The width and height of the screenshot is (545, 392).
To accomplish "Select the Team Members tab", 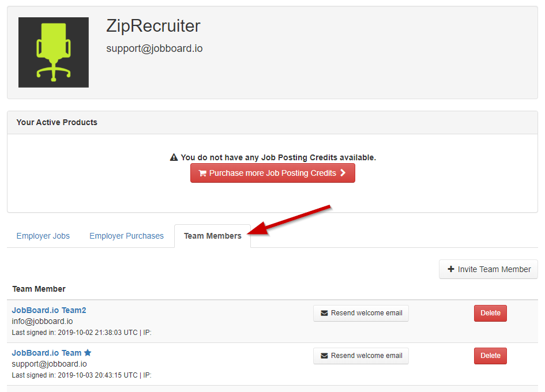I will click(212, 236).
